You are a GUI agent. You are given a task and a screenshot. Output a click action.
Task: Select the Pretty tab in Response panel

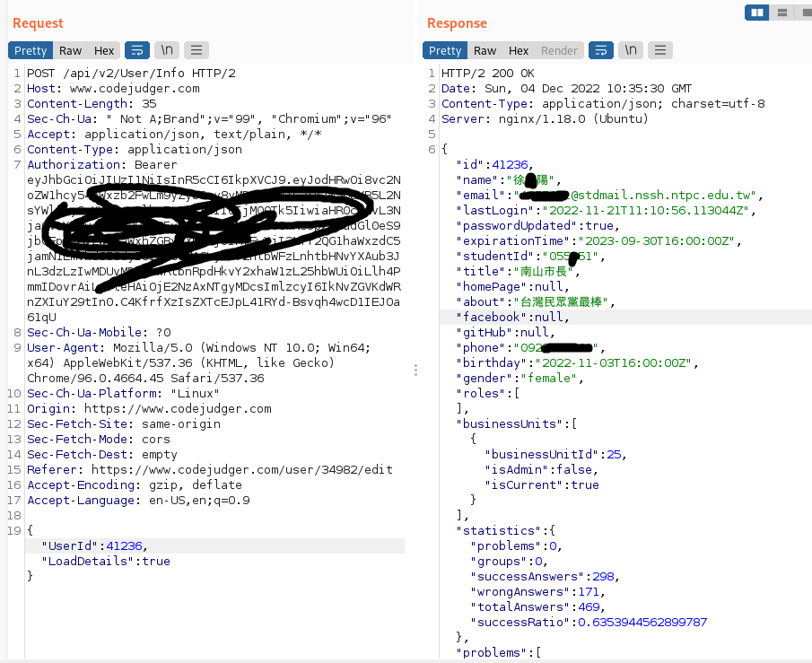point(445,51)
